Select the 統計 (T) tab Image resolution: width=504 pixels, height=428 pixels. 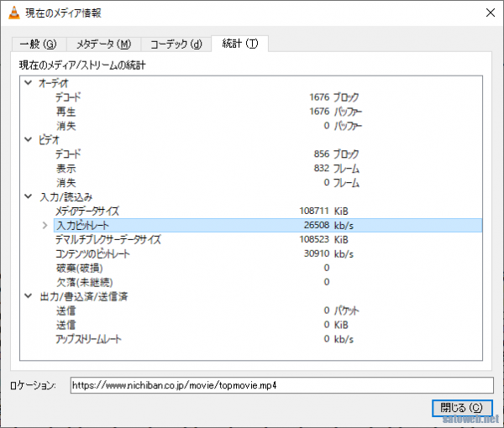click(x=239, y=44)
